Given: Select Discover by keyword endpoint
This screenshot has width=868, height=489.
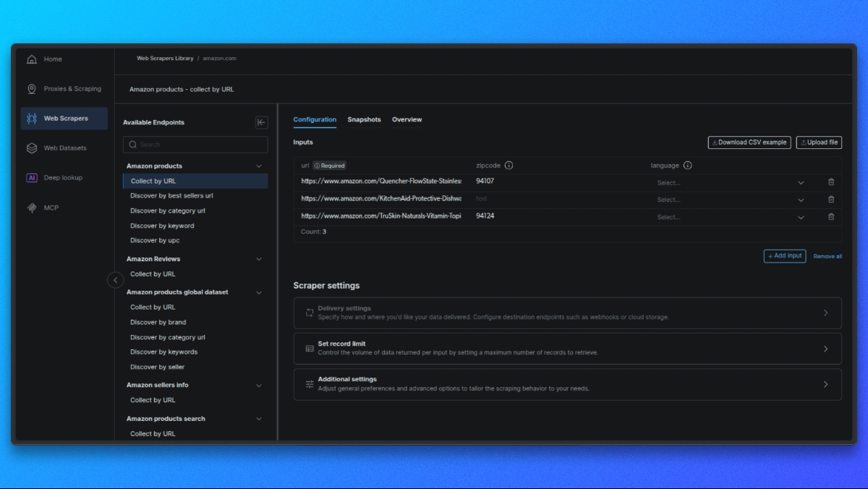Looking at the screenshot, I should click(162, 226).
